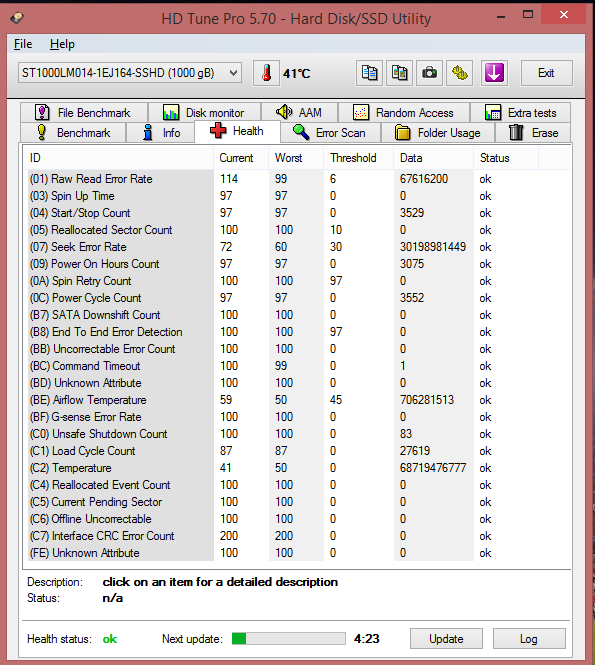Sort by the Worst column header

click(x=296, y=158)
